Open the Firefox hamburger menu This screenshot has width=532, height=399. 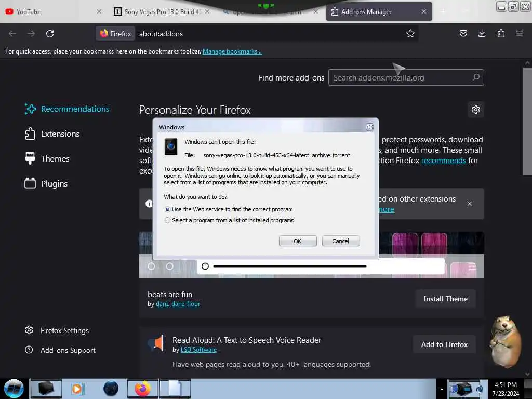[x=519, y=33]
